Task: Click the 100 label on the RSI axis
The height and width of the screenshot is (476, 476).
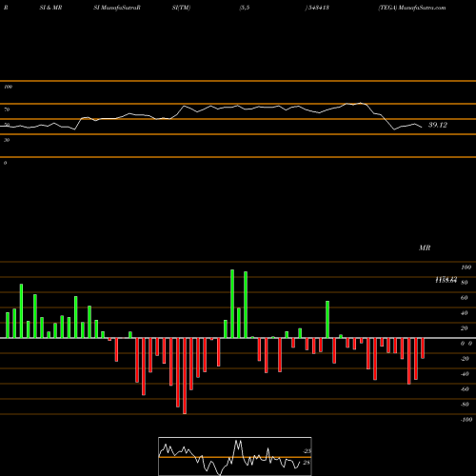Action: (x=8, y=87)
